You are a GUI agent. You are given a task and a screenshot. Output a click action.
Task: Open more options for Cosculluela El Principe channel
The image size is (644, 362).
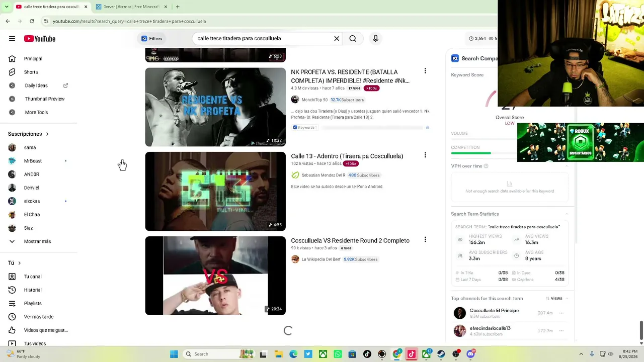[561, 313]
